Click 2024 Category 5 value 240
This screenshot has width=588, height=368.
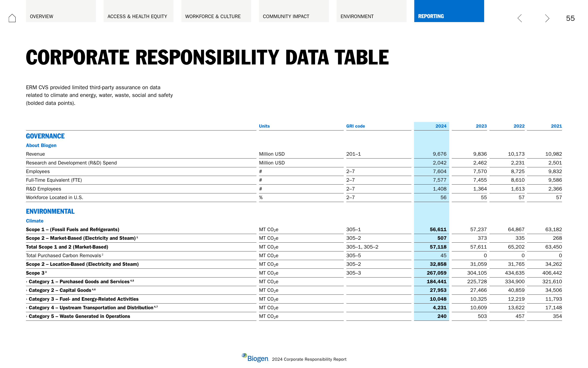[442, 316]
